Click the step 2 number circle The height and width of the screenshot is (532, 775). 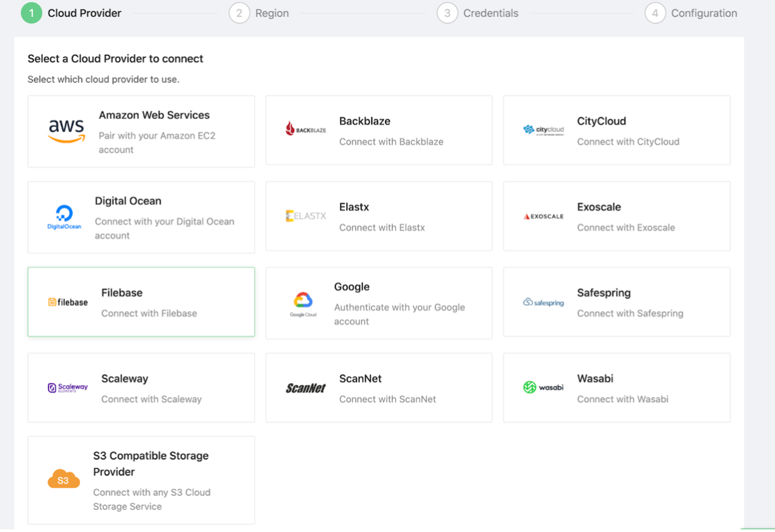click(x=239, y=13)
